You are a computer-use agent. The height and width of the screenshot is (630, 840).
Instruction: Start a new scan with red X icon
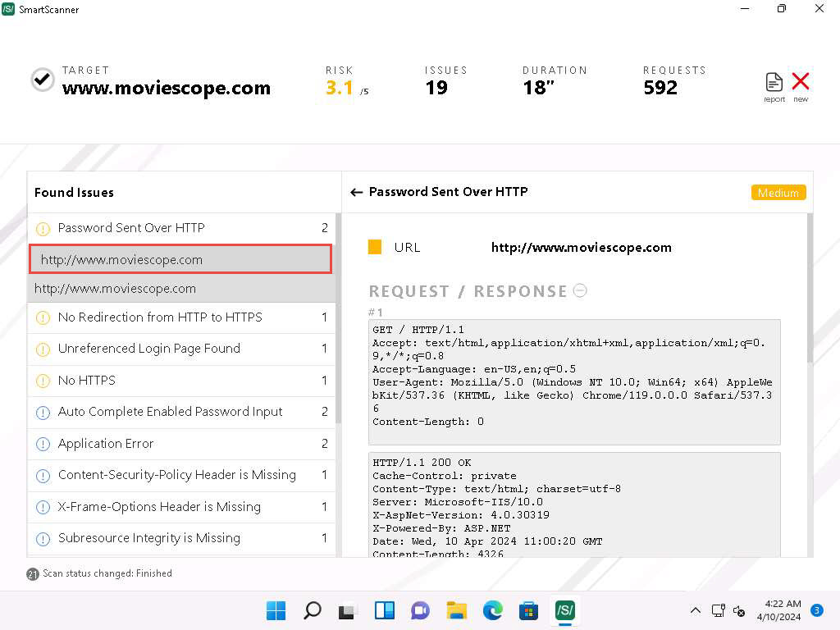(x=801, y=83)
